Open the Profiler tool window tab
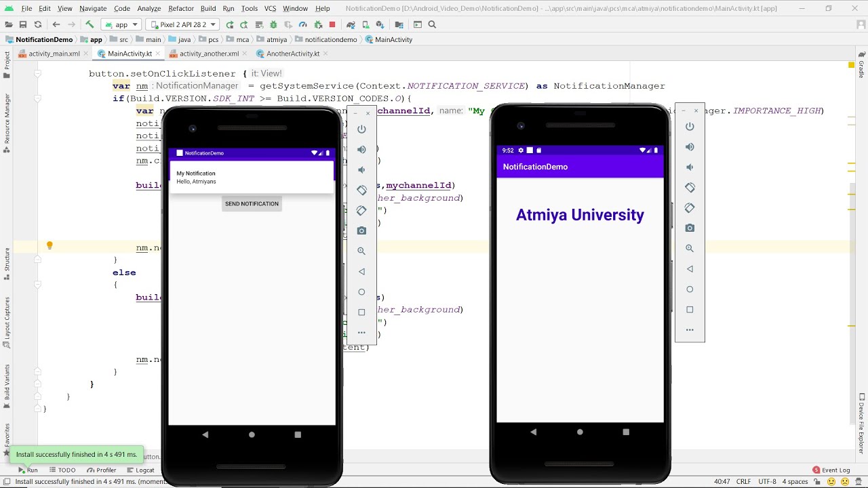The image size is (868, 488). click(102, 470)
